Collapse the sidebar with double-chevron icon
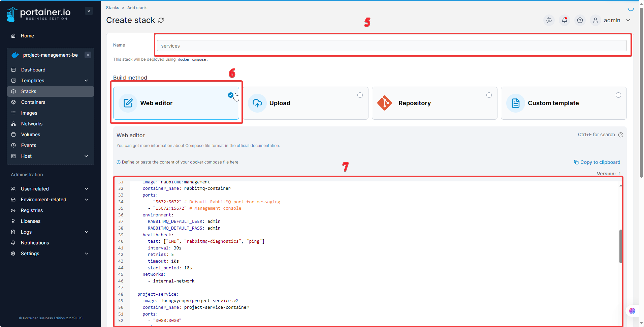644x327 pixels. click(89, 11)
